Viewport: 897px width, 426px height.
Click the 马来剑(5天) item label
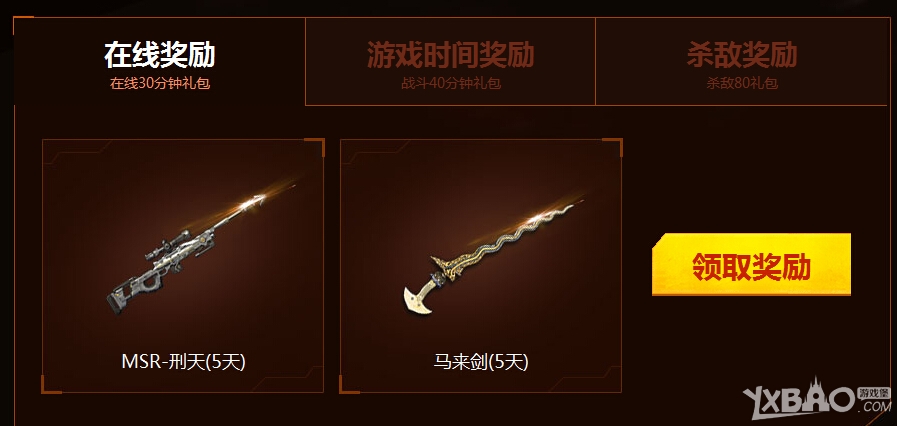[481, 362]
